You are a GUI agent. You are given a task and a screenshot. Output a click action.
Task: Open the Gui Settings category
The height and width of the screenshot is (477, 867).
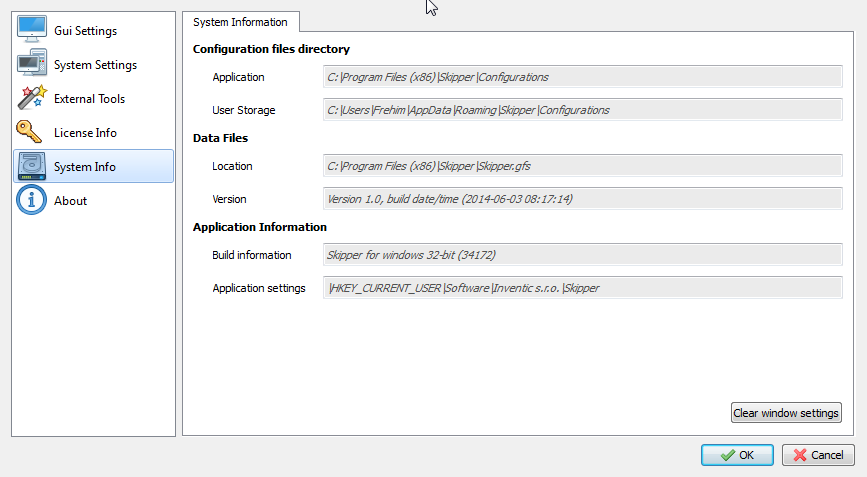(85, 31)
